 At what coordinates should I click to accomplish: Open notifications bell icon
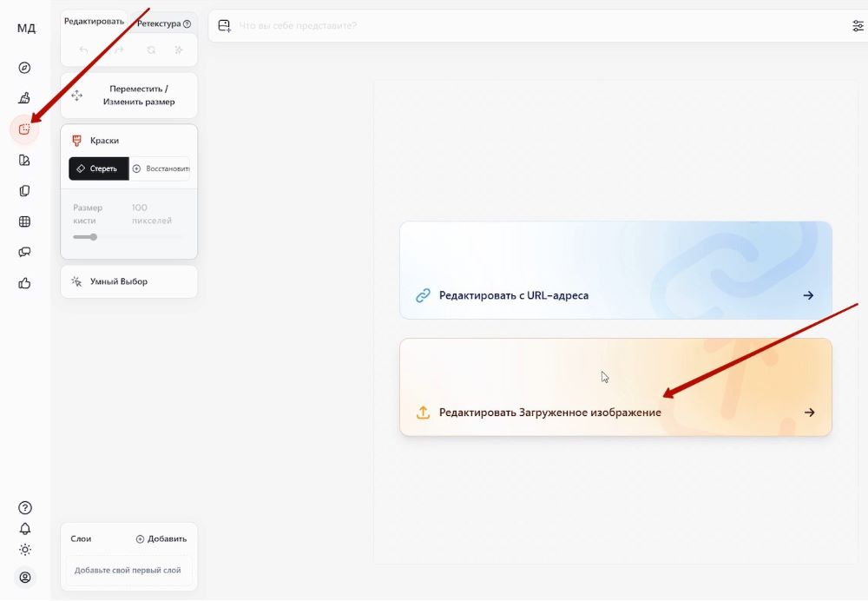pyautogui.click(x=25, y=528)
